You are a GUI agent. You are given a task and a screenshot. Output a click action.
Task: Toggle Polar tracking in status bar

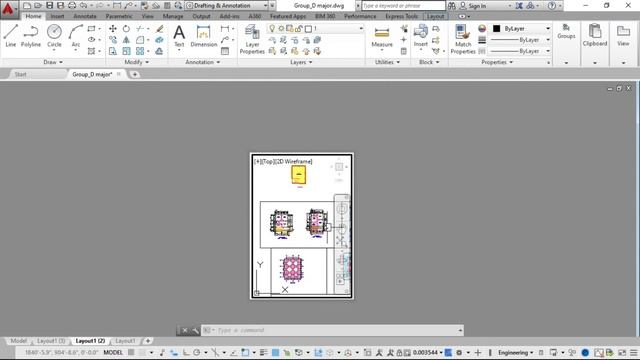point(197,352)
